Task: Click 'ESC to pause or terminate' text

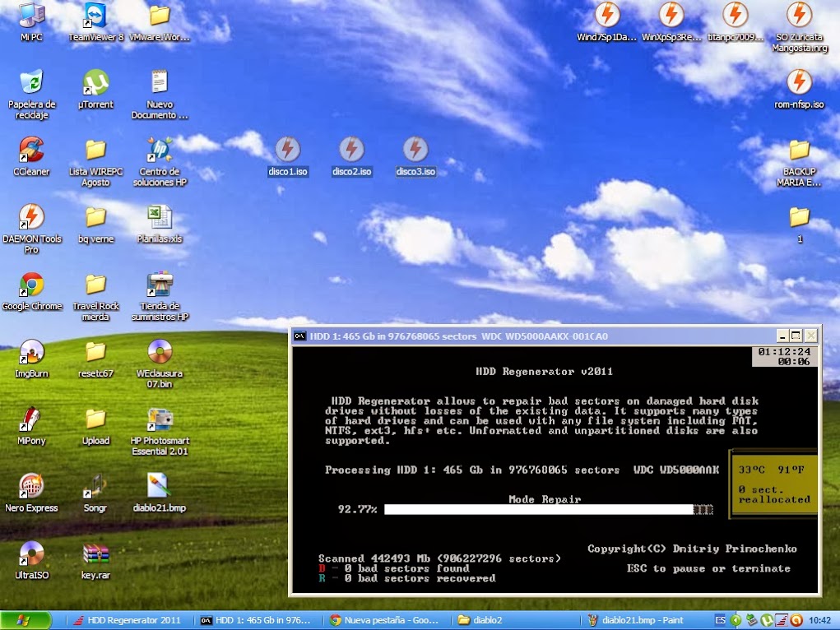Action: point(708,568)
